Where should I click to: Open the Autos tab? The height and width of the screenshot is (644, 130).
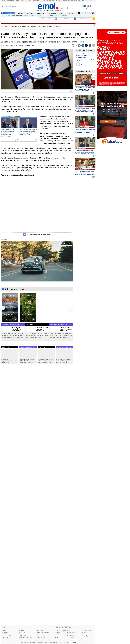[61, 13]
